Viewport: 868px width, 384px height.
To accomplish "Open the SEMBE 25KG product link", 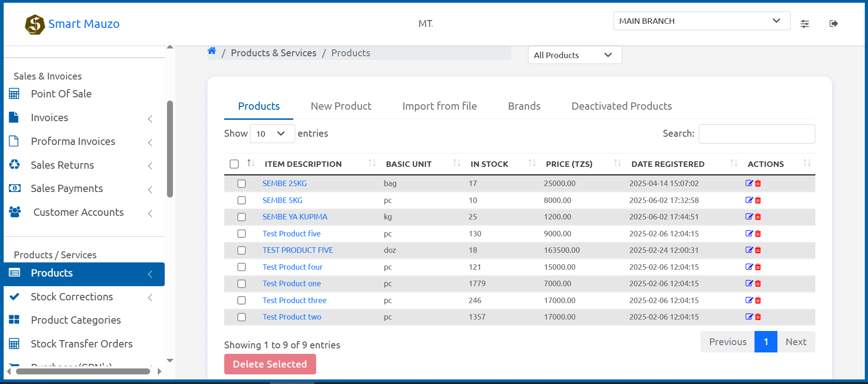I will click(285, 183).
